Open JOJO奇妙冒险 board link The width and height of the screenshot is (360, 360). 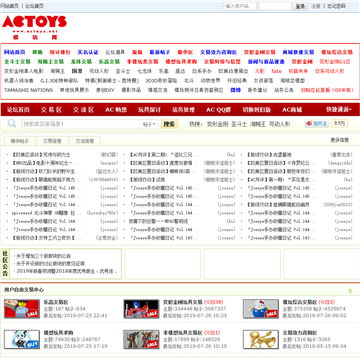click(161, 80)
